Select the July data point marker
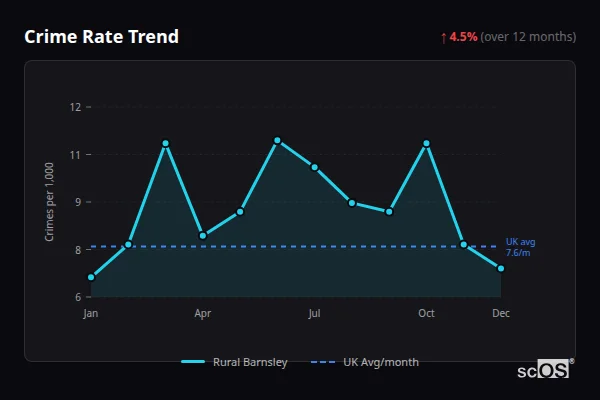This screenshot has height=400, width=600. (x=314, y=167)
